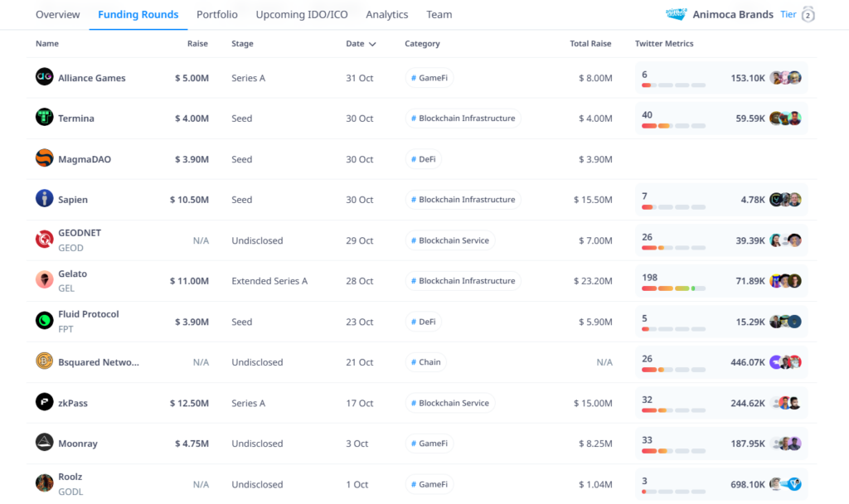The height and width of the screenshot is (504, 849).
Task: Select the Funding Rounds tab
Action: point(138,15)
